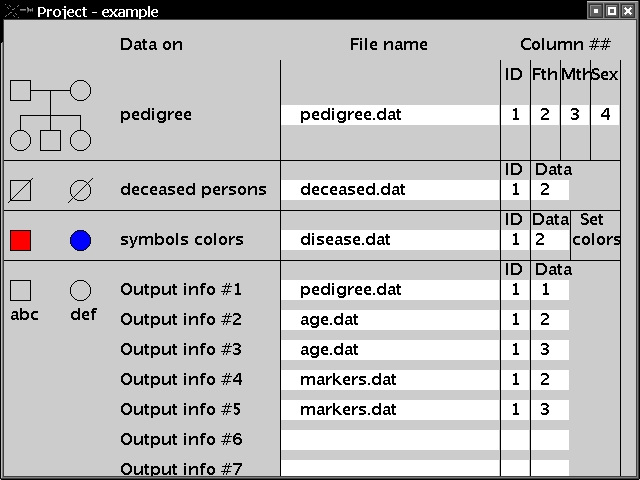
Task: Select the blue circle color symbol
Action: (x=80, y=240)
